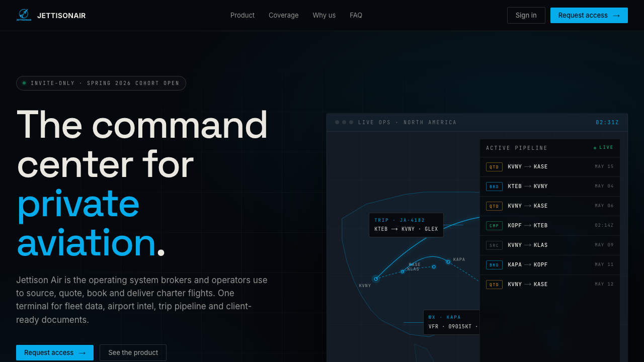644x362 pixels.
Task: Click the CMP badge beside KOPF to KTEB
Action: click(x=494, y=226)
